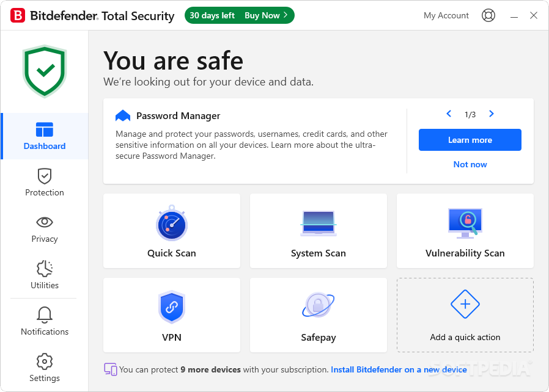Screen dimensions: 549x392
Task: Advance to next promotional card
Action: click(x=491, y=114)
